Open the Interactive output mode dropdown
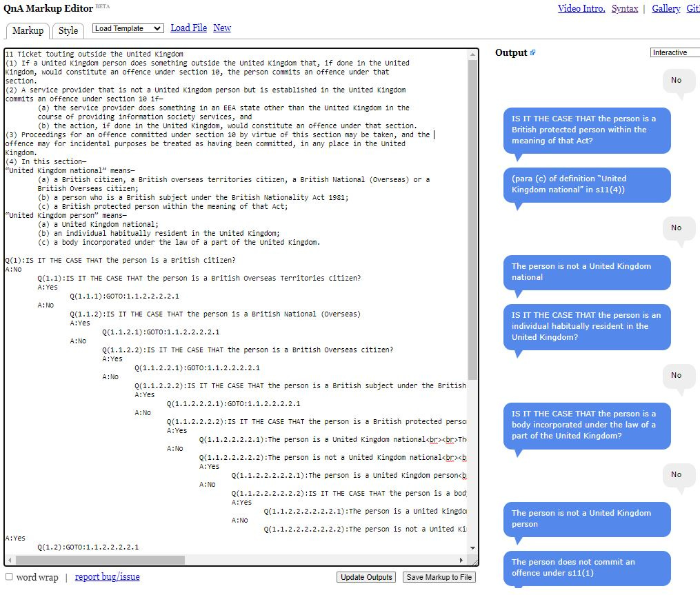The height and width of the screenshot is (595, 700). 675,52
